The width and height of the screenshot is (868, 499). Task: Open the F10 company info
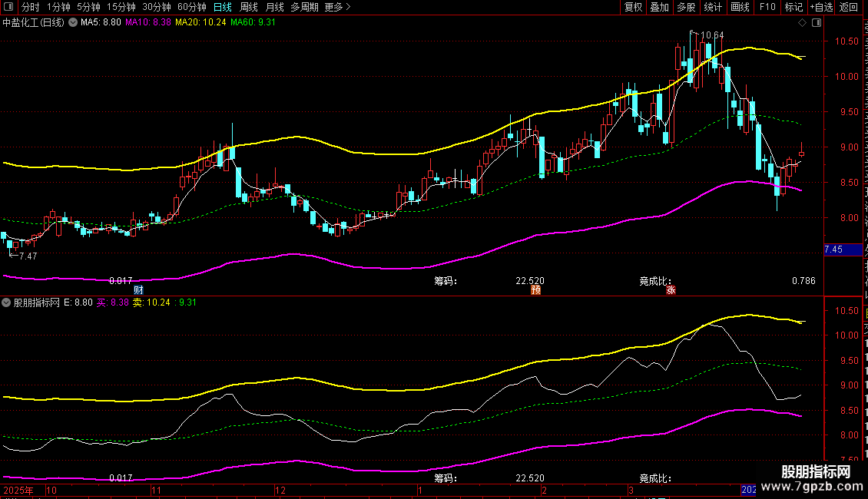767,7
